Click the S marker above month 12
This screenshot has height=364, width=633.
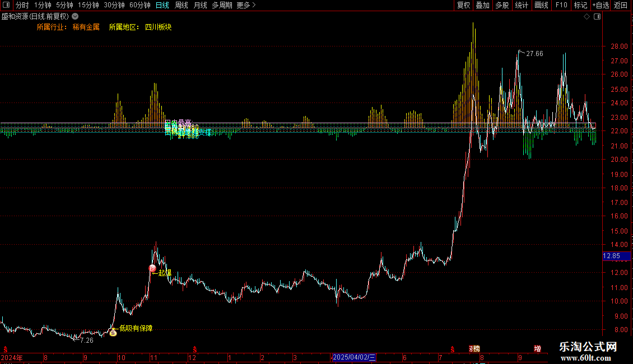[194, 349]
